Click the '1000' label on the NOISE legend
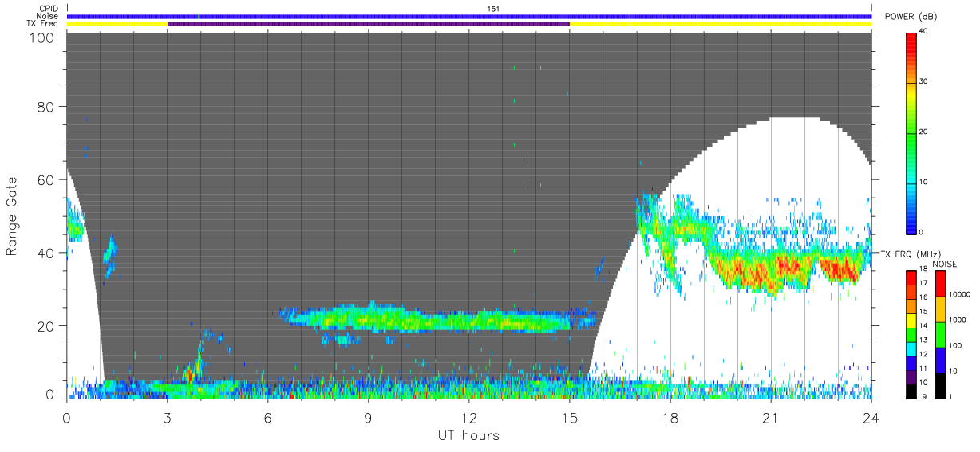 click(x=959, y=320)
